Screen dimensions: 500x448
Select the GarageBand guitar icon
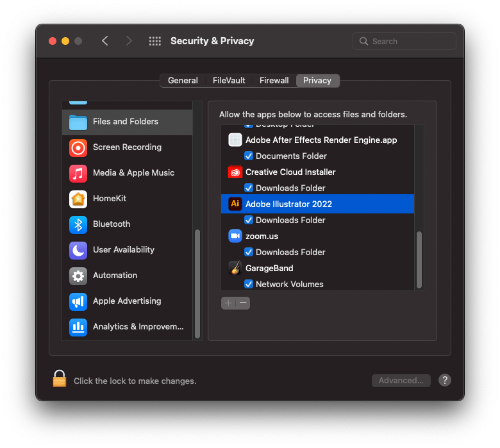(235, 268)
